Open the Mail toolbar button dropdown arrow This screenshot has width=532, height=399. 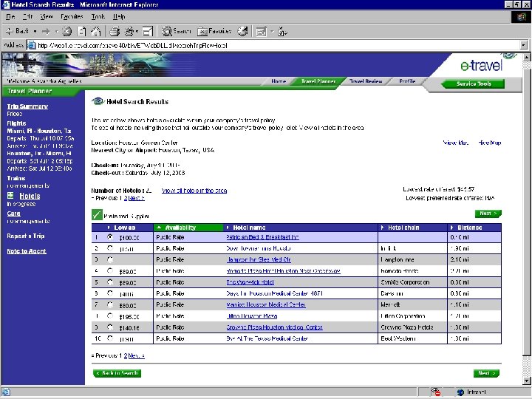click(272, 32)
